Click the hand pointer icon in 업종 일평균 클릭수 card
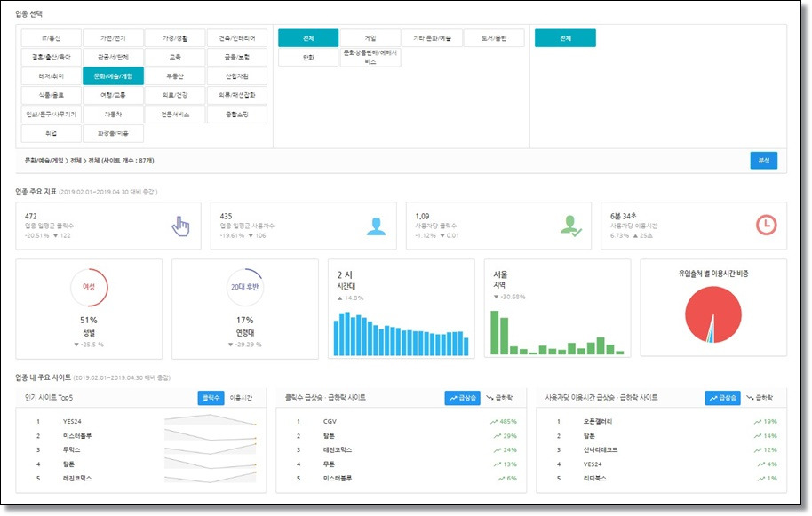 click(180, 226)
